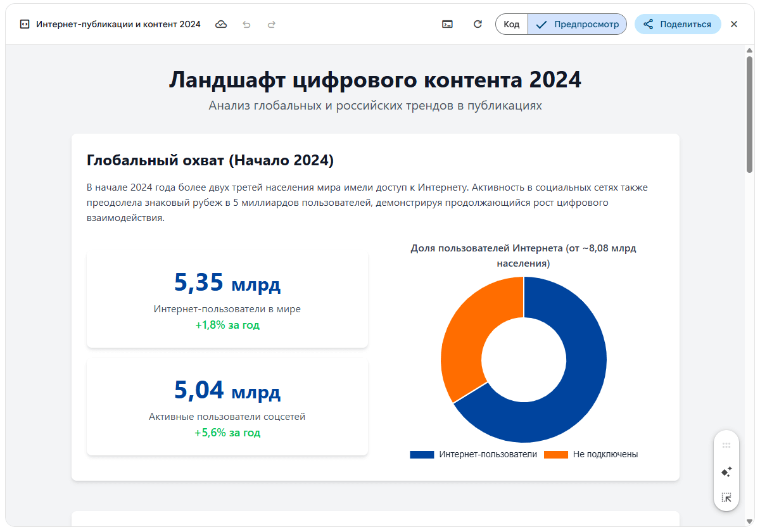Click the six-dot drag handle
Screen dimensions: 760x532
click(726, 445)
